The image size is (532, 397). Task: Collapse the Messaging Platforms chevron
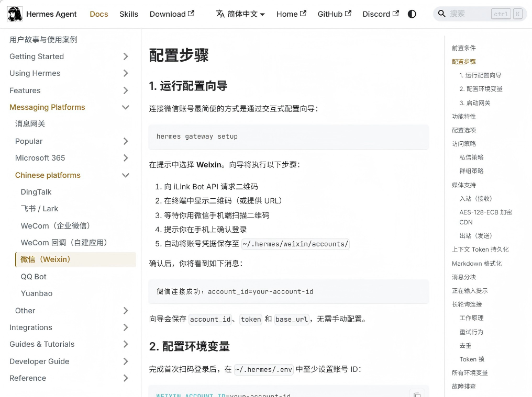[126, 107]
